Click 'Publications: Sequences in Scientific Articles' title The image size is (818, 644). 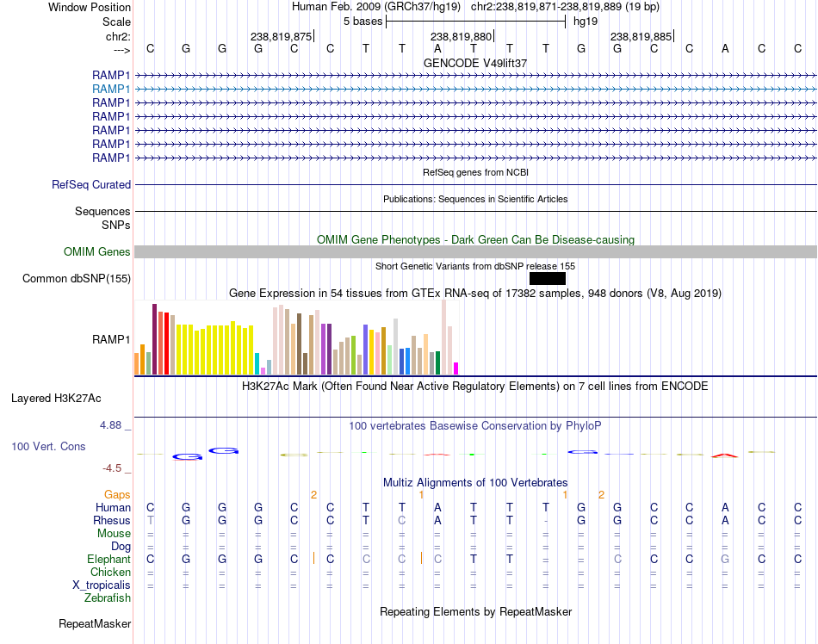(475, 199)
